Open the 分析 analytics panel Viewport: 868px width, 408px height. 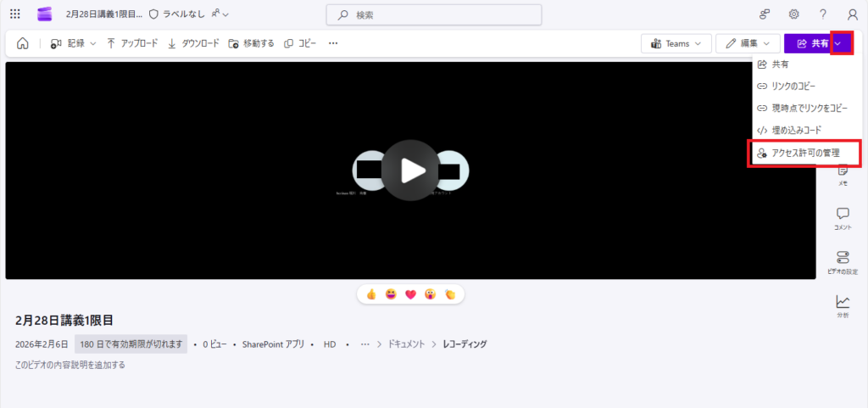pos(843,305)
